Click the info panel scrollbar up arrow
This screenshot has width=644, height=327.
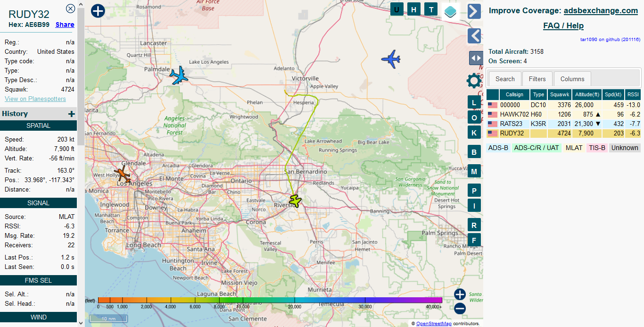coord(81,4)
